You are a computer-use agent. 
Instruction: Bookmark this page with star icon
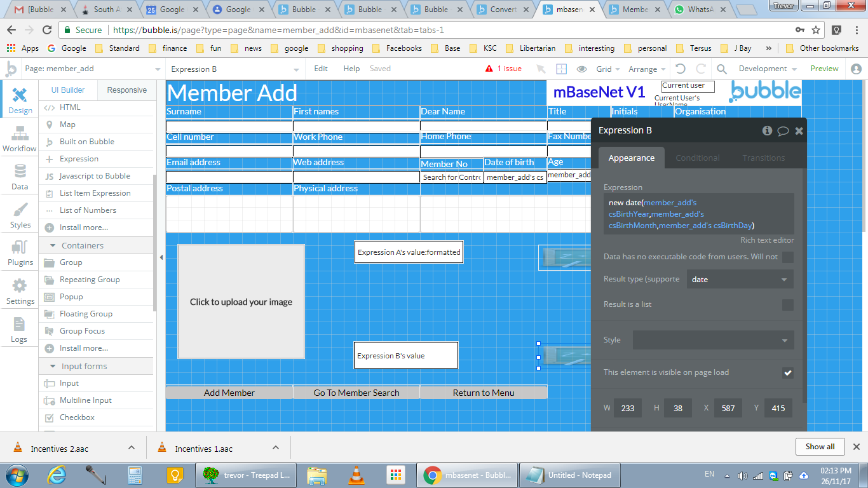[816, 30]
